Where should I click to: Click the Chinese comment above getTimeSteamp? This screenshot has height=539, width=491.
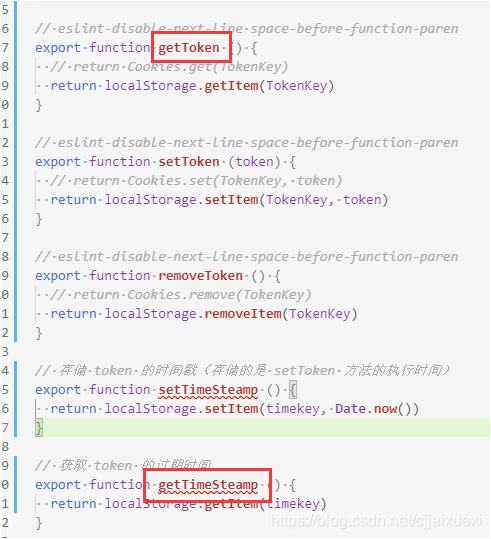123,465
